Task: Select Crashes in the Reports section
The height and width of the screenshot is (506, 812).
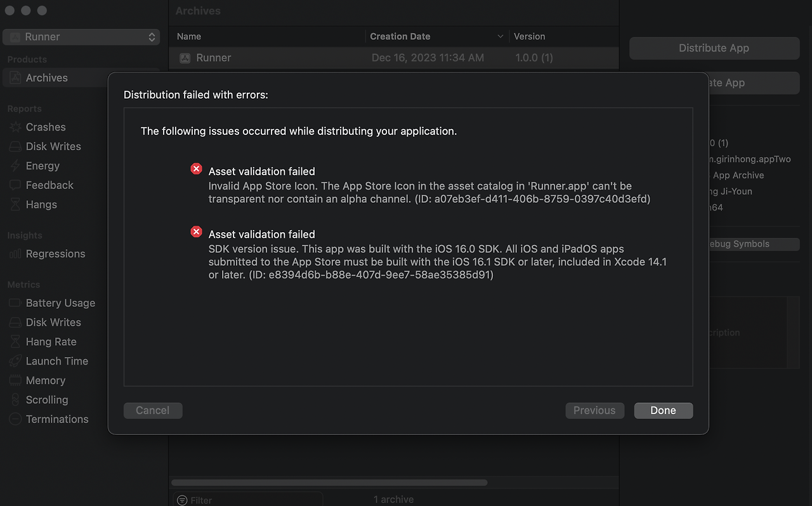Action: tap(46, 127)
